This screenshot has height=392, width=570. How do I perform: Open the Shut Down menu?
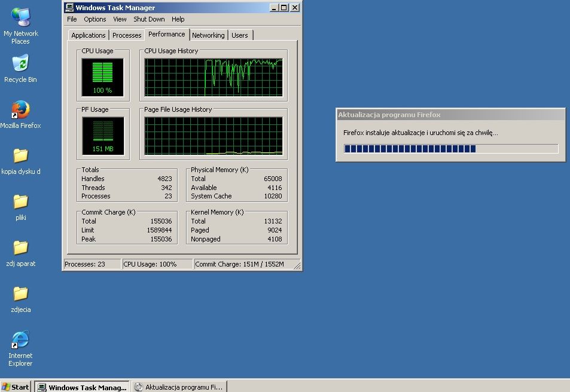(x=149, y=19)
